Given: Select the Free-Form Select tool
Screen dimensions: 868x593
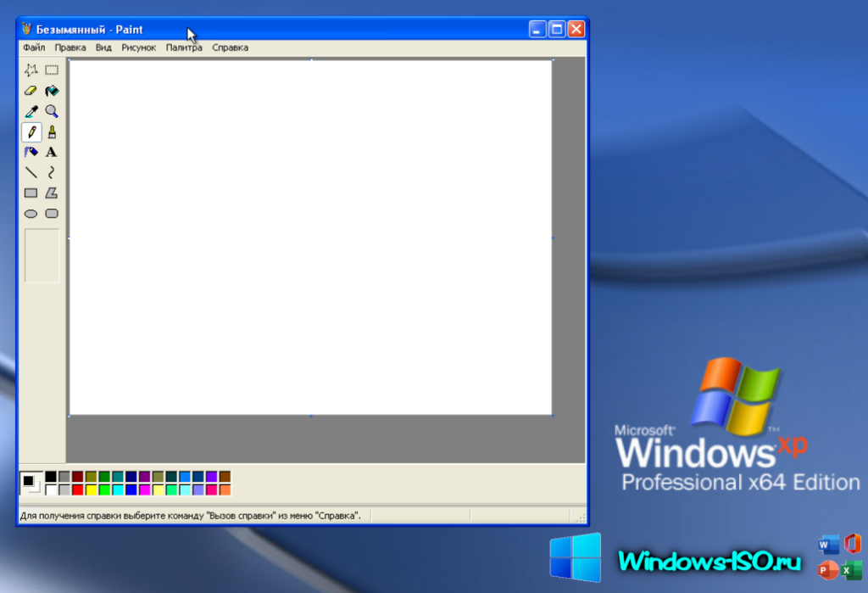Looking at the screenshot, I should (31, 70).
